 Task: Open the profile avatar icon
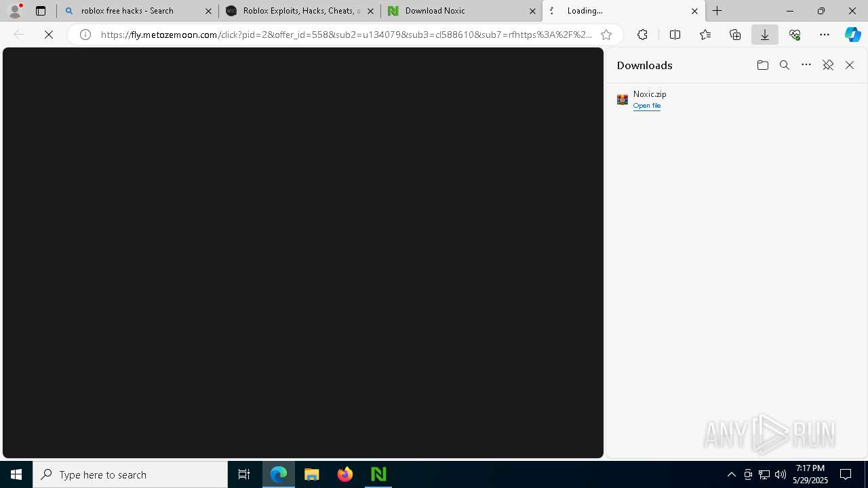15,10
